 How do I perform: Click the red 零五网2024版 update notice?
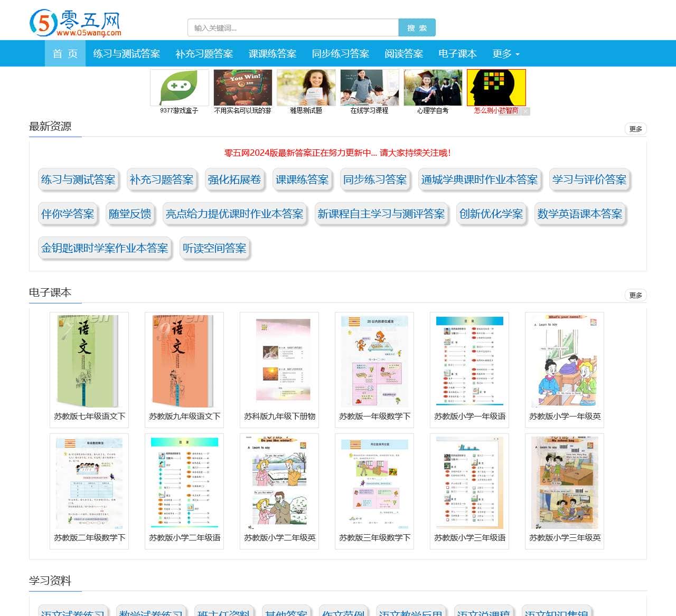[337, 153]
